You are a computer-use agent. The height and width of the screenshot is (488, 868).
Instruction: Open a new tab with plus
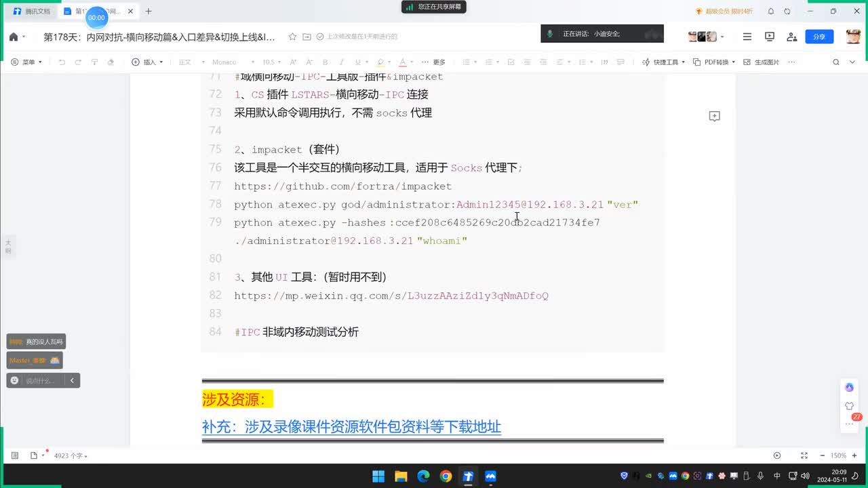(x=149, y=12)
